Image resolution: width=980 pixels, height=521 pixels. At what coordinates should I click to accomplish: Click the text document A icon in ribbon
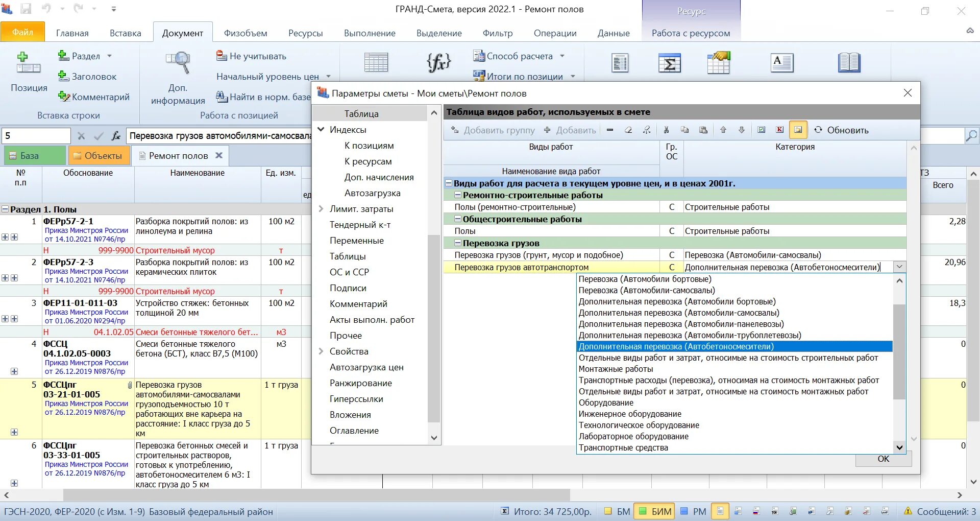[781, 63]
